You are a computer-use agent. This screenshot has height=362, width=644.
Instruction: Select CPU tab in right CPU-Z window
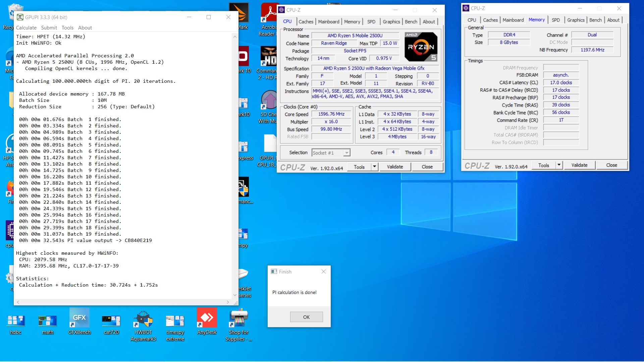coord(472,20)
